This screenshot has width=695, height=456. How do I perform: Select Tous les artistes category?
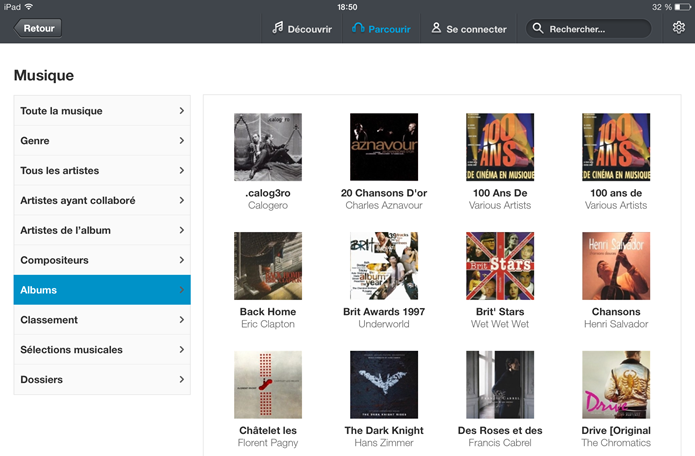pos(102,171)
